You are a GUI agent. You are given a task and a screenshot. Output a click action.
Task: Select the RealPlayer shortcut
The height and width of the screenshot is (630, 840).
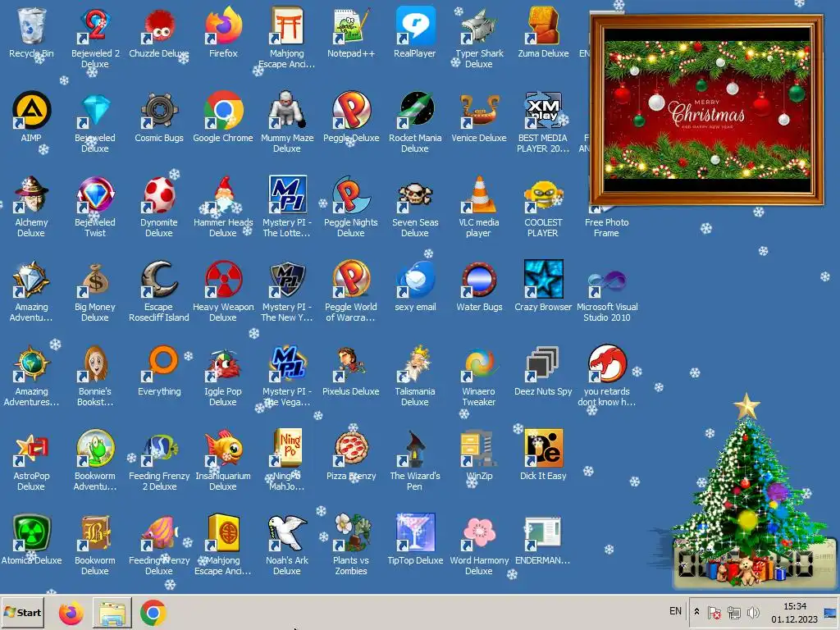click(x=414, y=25)
